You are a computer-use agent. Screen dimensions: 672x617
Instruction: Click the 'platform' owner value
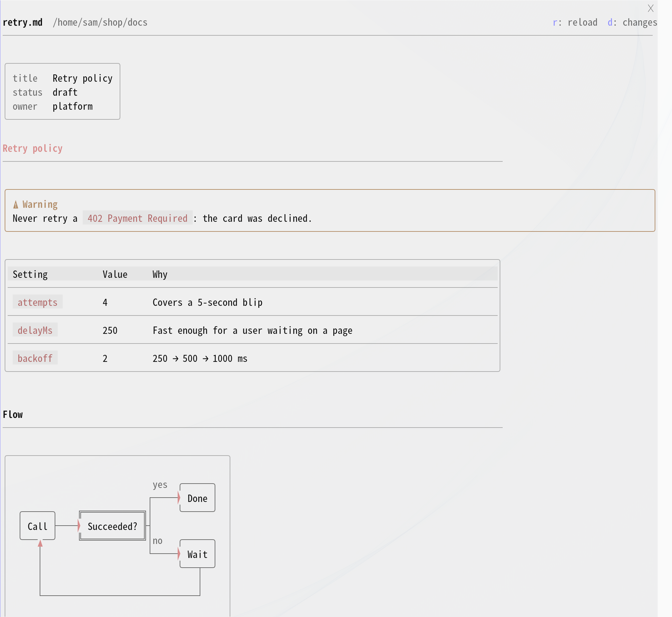73,106
